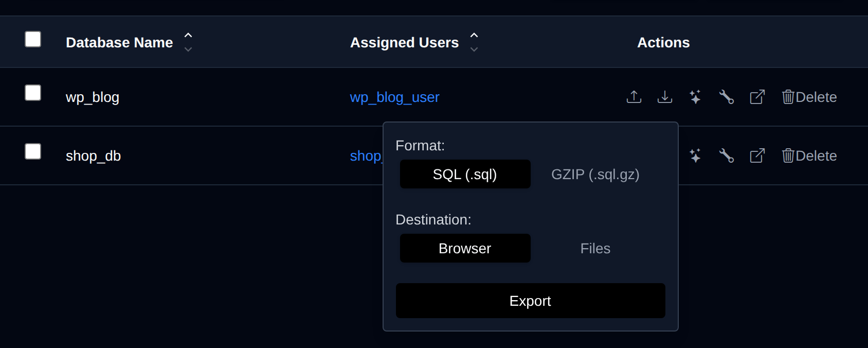This screenshot has height=348, width=868.
Task: Click the wrench repair icon for shop_db
Action: click(x=726, y=155)
